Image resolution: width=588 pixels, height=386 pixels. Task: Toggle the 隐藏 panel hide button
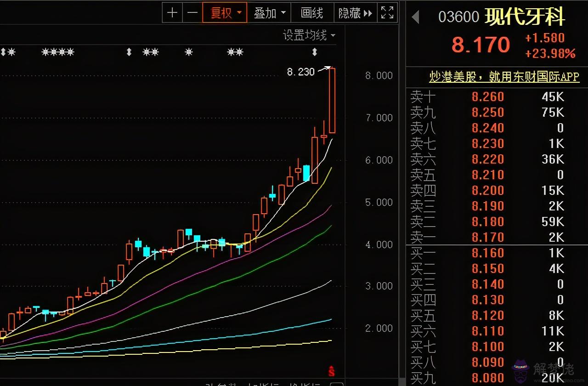click(x=355, y=13)
